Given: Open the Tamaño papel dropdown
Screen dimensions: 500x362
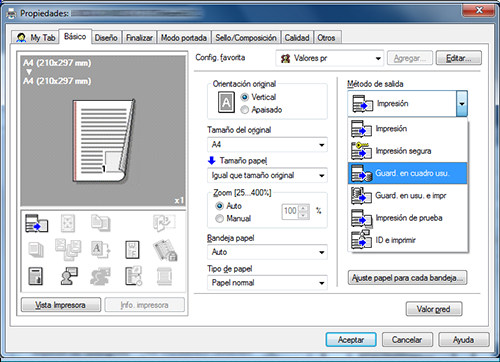Looking at the screenshot, I should click(x=267, y=175).
